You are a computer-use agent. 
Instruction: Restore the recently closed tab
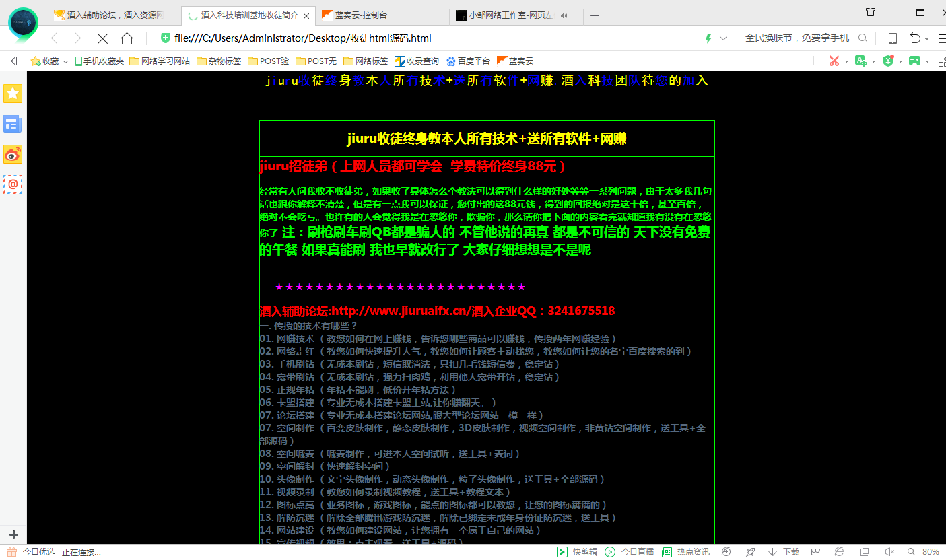tap(914, 38)
